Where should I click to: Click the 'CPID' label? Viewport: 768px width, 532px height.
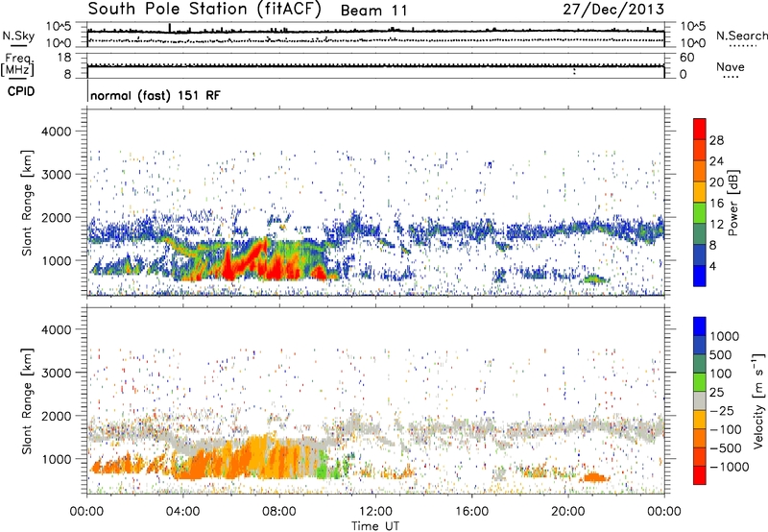[x=21, y=91]
